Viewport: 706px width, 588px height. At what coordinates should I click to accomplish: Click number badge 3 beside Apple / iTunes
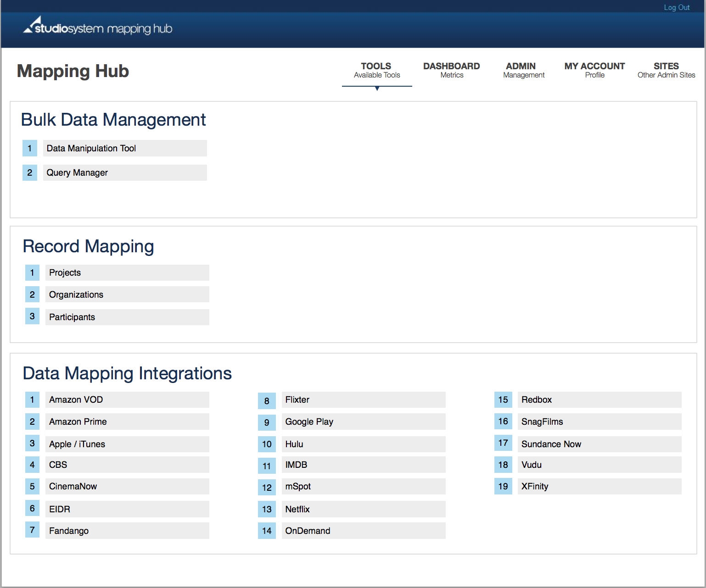tap(32, 443)
